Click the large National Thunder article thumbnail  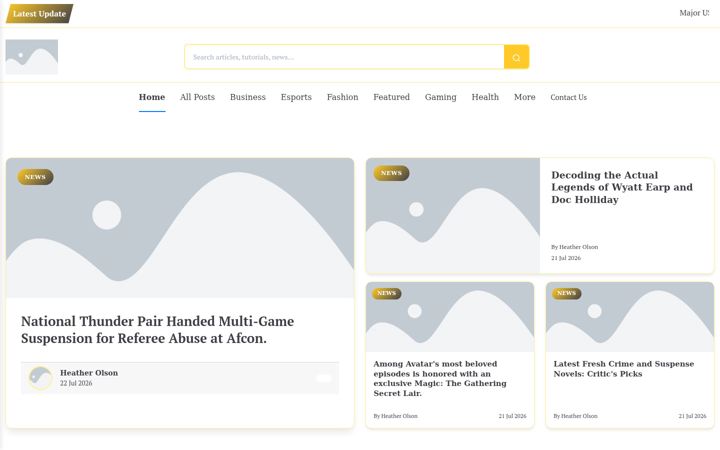[180, 228]
